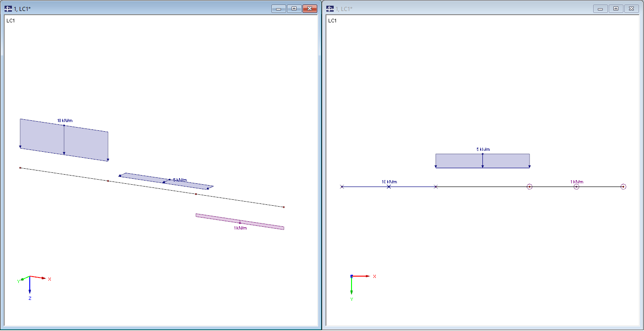Click the LC1 label in left viewport corner

tap(10, 20)
